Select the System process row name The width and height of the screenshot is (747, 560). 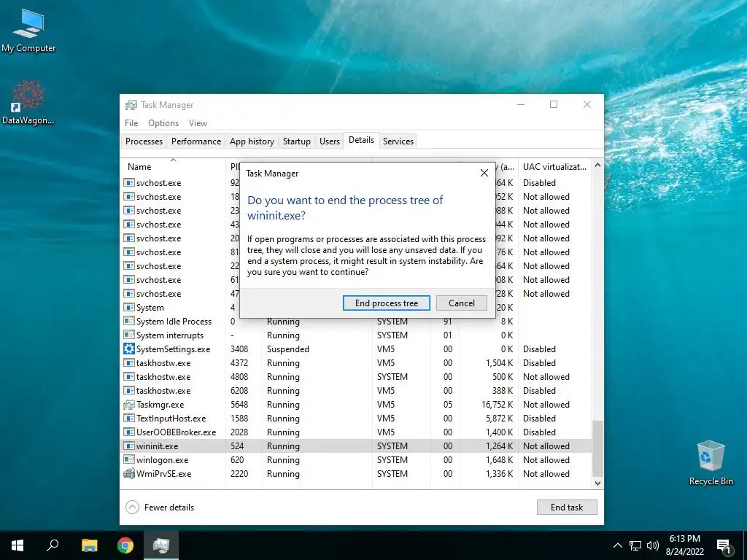click(x=150, y=308)
